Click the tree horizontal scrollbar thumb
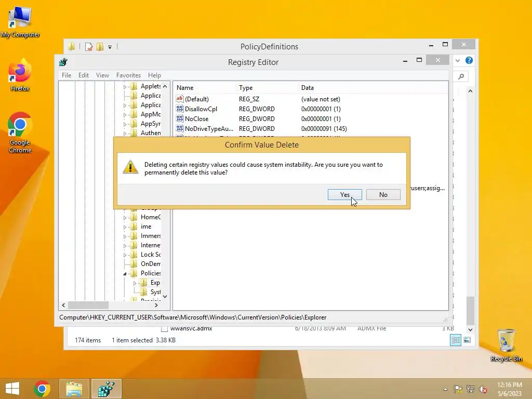Screen dimensions: 532x399 88,305
